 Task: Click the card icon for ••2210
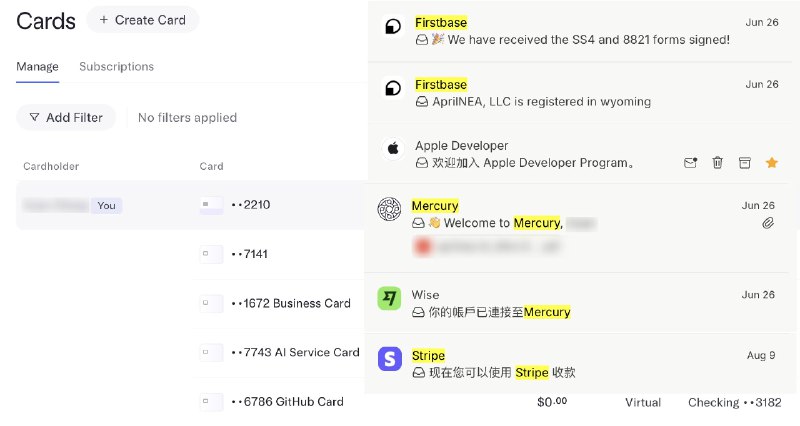[x=211, y=205]
